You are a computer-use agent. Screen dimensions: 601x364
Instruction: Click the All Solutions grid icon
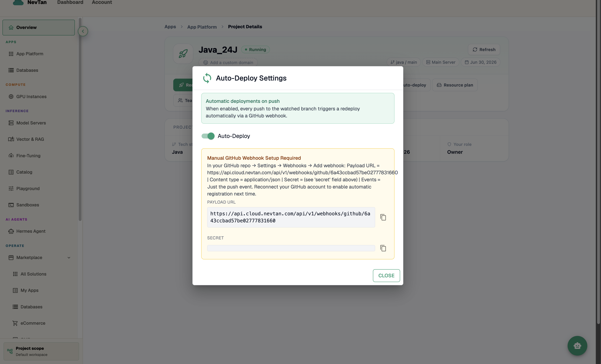point(15,274)
